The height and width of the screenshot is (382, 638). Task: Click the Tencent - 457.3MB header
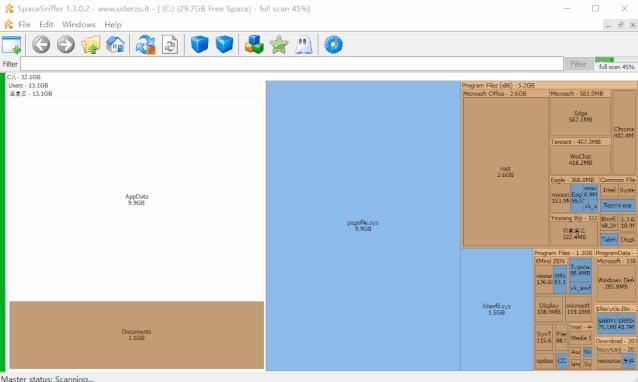pos(580,142)
